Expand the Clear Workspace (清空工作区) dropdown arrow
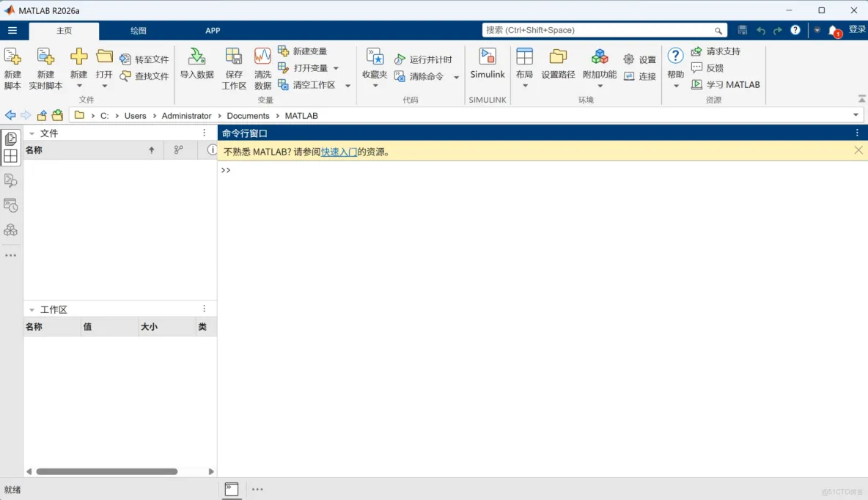The height and width of the screenshot is (500, 868). [x=347, y=85]
